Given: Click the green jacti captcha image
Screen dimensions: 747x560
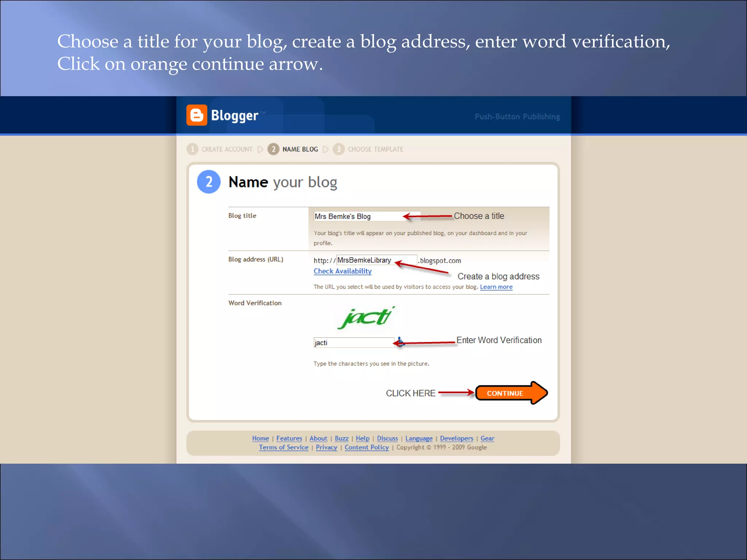Looking at the screenshot, I should [x=366, y=318].
